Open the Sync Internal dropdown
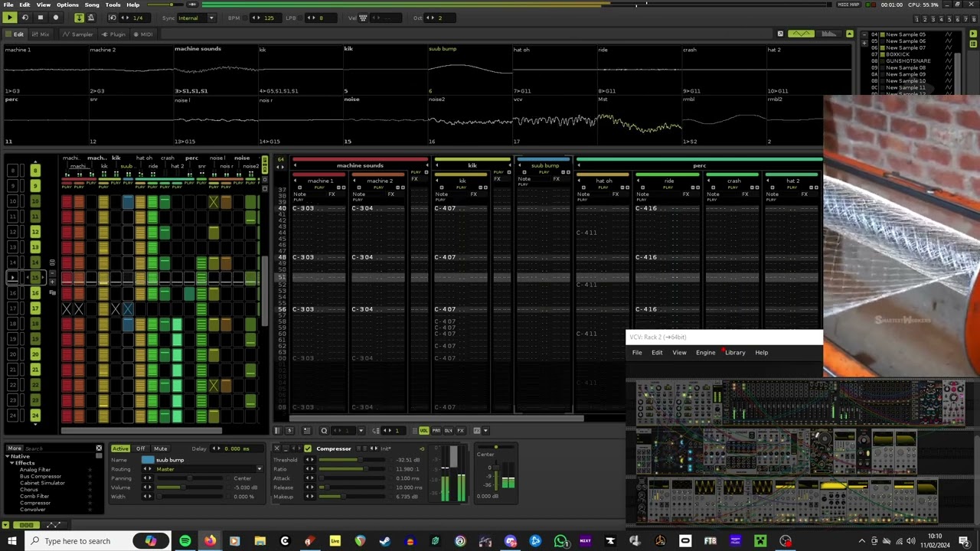 click(x=197, y=18)
